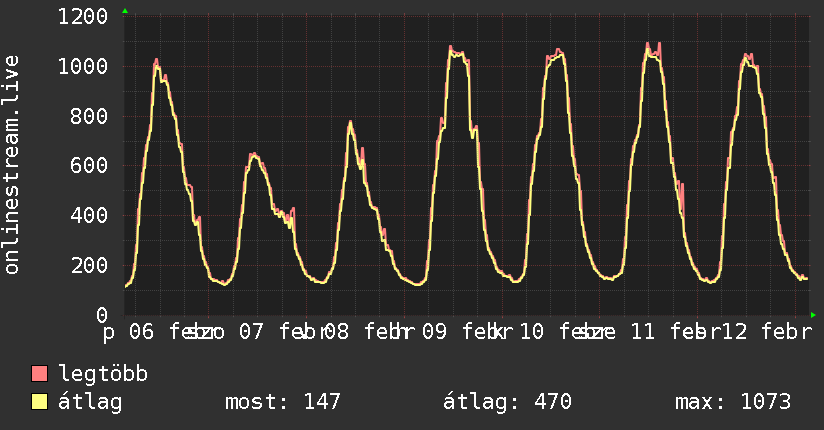
Task: Click the max: 1073 statistic
Action: pyautogui.click(x=733, y=402)
